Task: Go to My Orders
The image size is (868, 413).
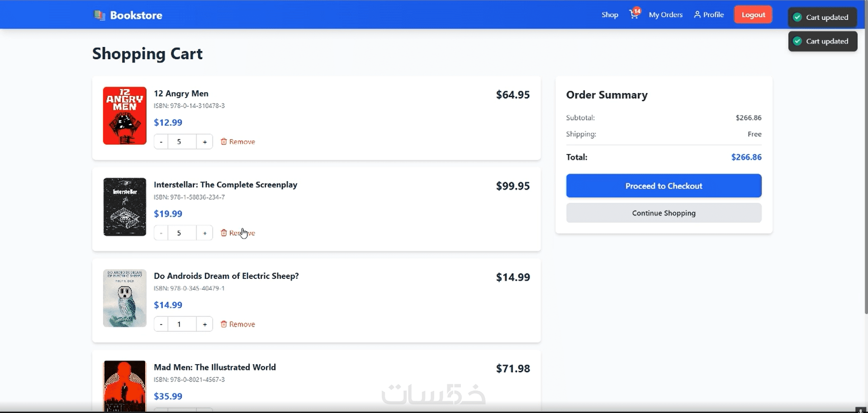Action: click(x=665, y=15)
